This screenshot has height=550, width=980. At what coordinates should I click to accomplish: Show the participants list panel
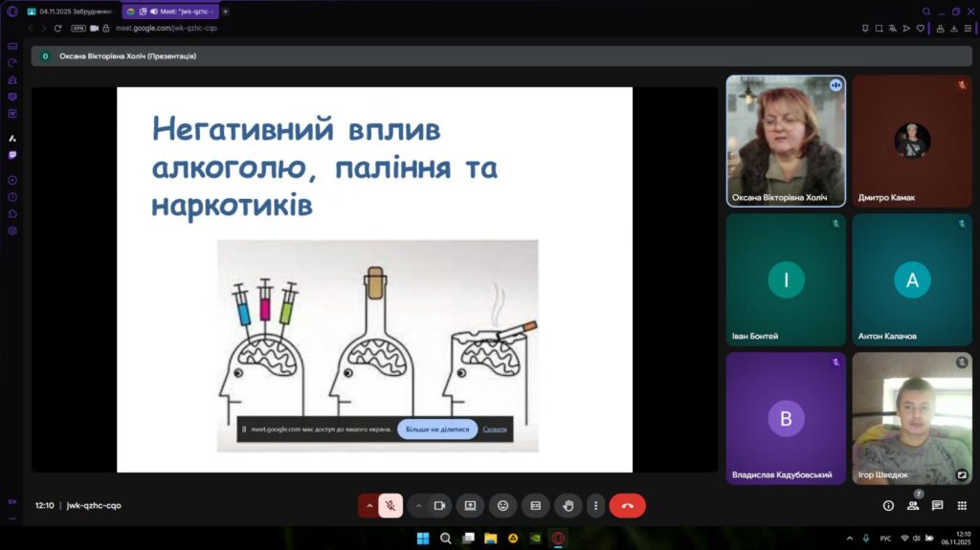[913, 505]
